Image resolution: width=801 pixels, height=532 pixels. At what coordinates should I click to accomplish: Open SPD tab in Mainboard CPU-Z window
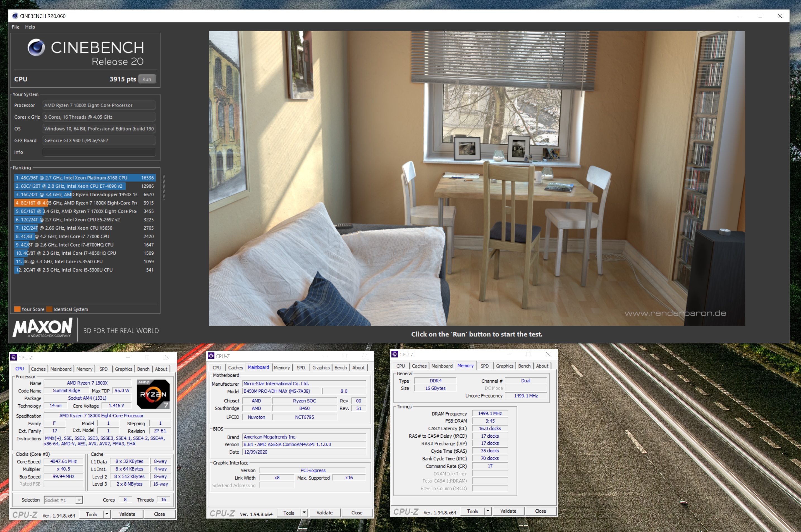301,368
